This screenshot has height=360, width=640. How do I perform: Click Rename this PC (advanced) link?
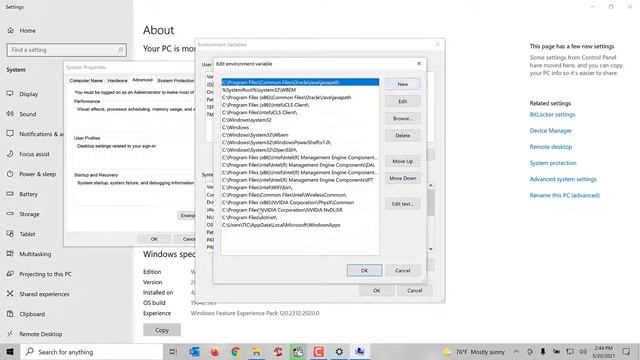pos(564,196)
